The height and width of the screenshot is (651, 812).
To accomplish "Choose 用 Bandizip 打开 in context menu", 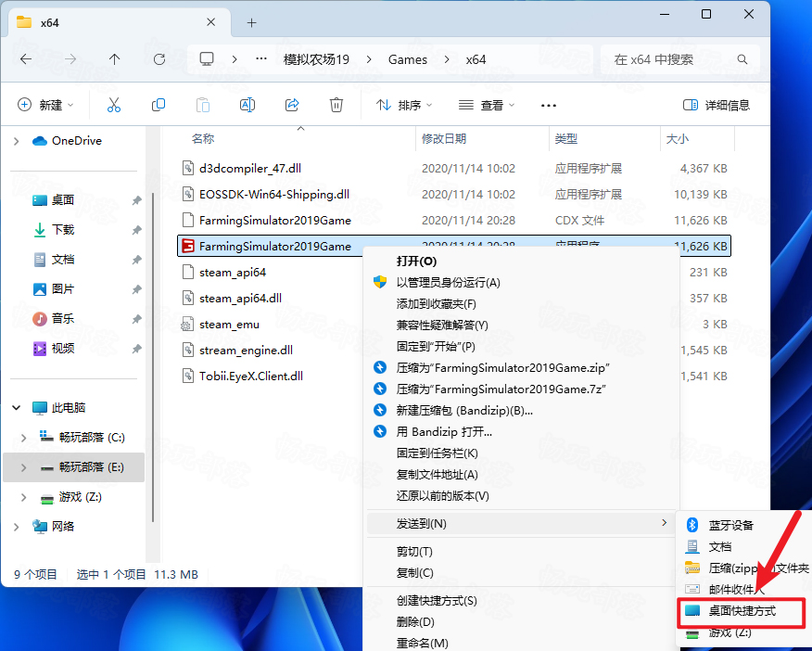I will (x=444, y=431).
